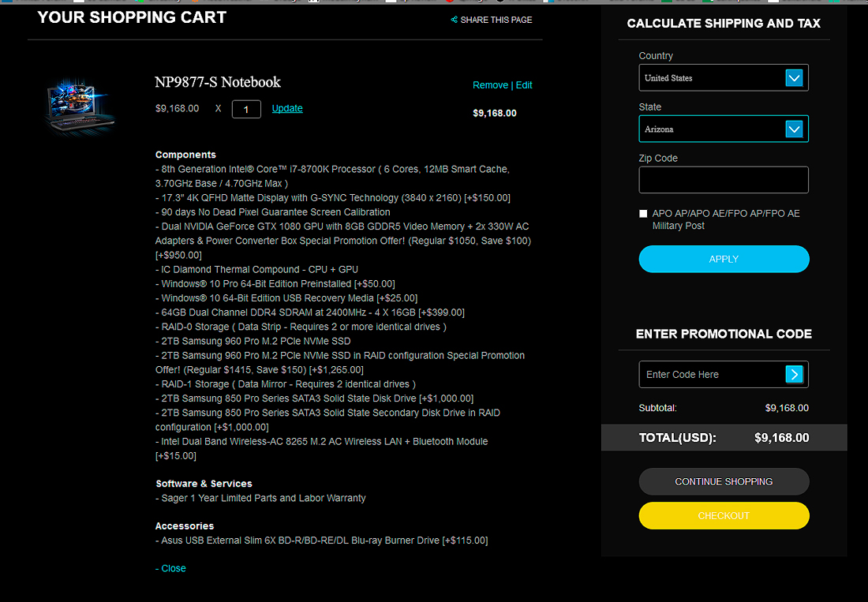The image size is (868, 602).
Task: Click the Dual NVIDIA GeForce GTX 1080 line
Action: pos(342,241)
